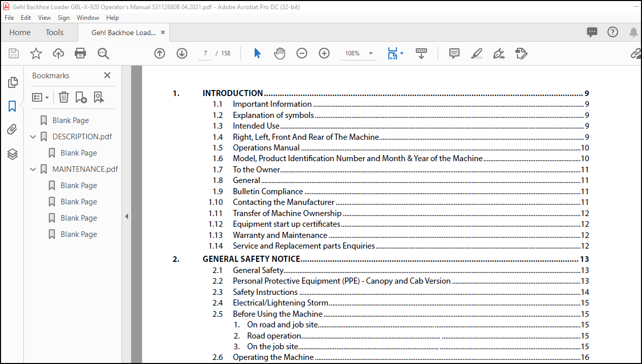642x364 pixels.
Task: Select the DESCRIPTION.pdf bookmark
Action: 82,137
